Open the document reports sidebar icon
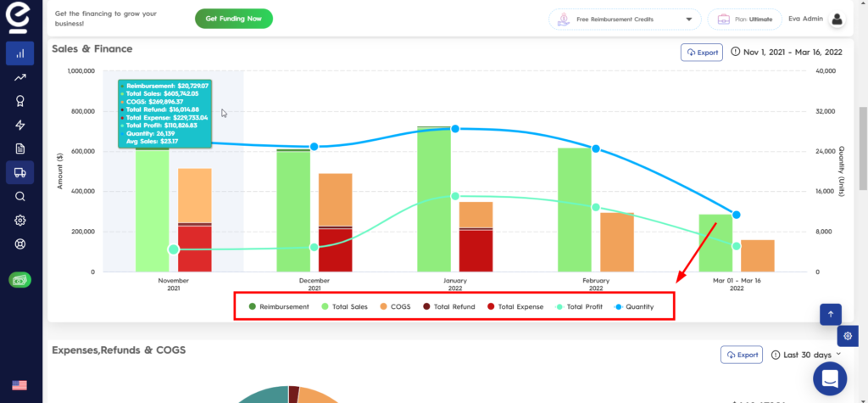The width and height of the screenshot is (868, 403). (x=20, y=148)
